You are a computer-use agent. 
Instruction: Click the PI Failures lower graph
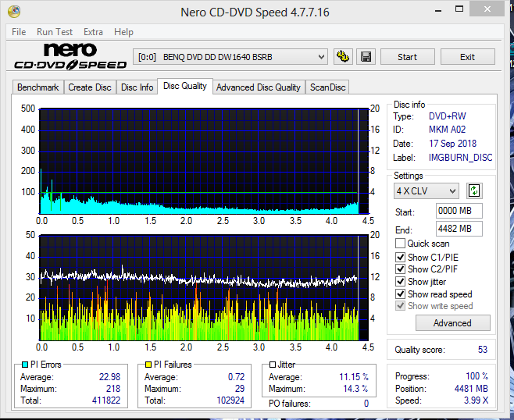click(204, 287)
